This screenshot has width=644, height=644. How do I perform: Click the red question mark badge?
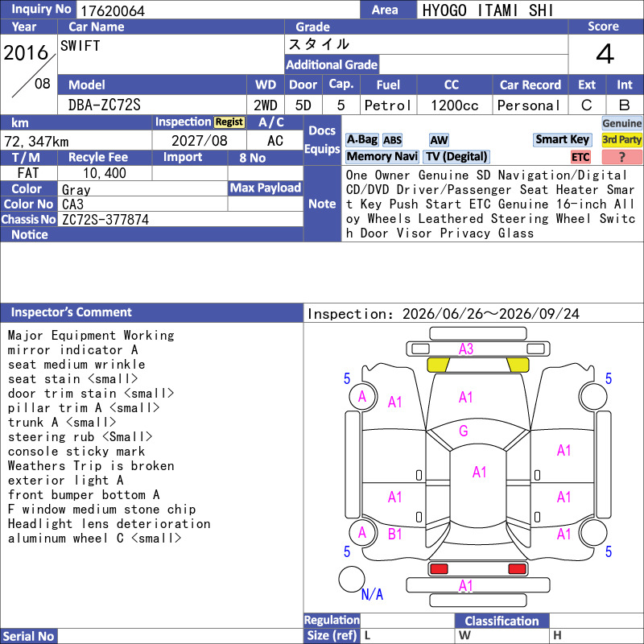tap(621, 157)
